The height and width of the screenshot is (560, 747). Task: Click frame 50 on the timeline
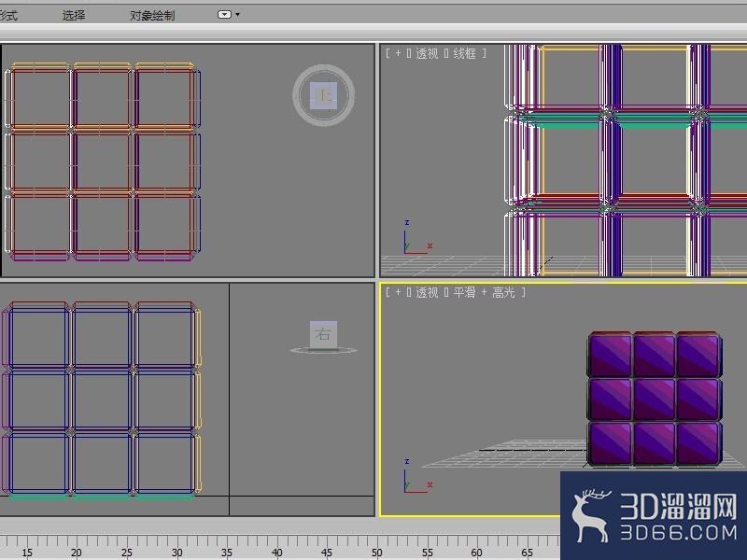click(377, 553)
